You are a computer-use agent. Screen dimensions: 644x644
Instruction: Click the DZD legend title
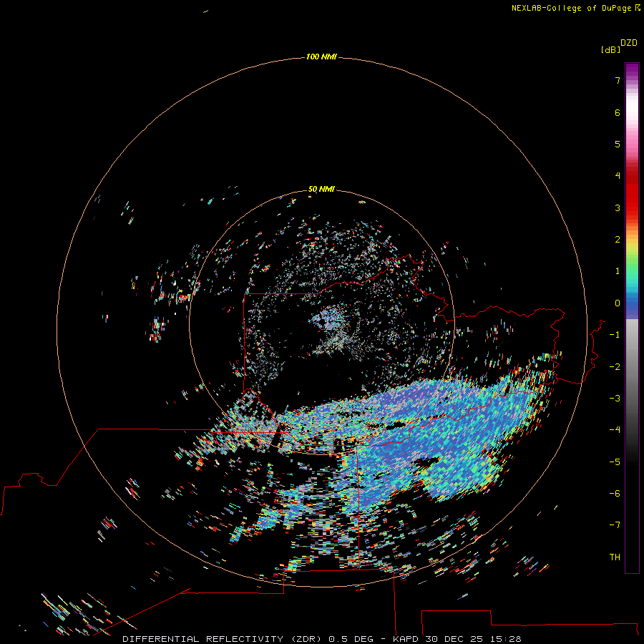629,43
